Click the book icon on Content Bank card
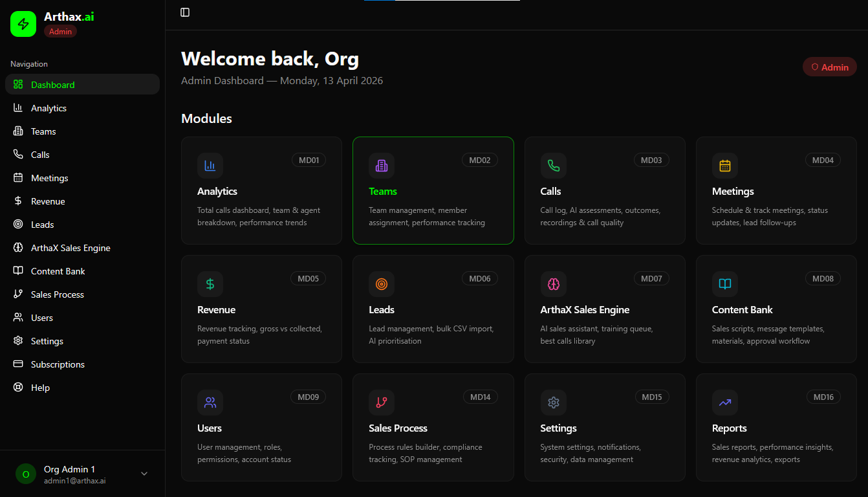The height and width of the screenshot is (497, 868). (x=724, y=284)
